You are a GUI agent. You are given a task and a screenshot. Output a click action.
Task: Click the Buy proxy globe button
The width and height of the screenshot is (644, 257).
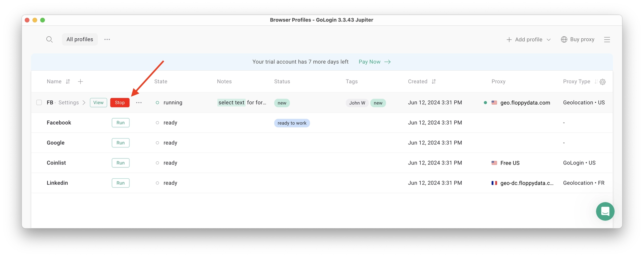point(578,39)
